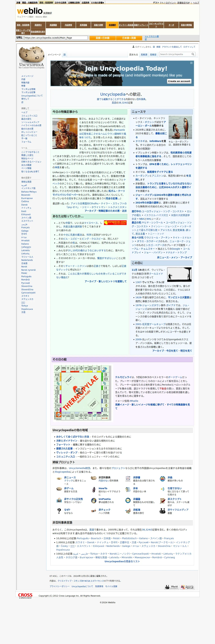
Task: Open the プライバシーポリシー footer link
Action: pos(60,586)
